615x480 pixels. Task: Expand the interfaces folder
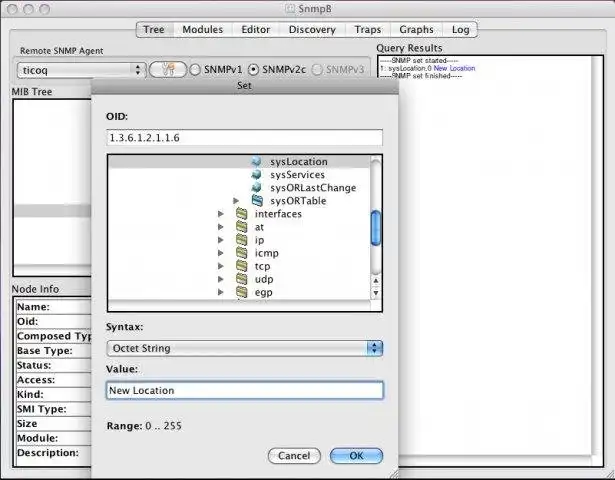220,214
